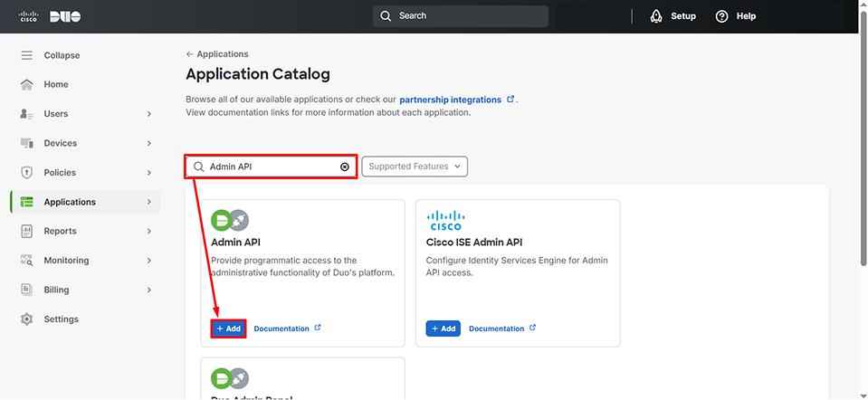The height and width of the screenshot is (400, 868).
Task: Open Documentation link for Admin API
Action: [x=281, y=329]
